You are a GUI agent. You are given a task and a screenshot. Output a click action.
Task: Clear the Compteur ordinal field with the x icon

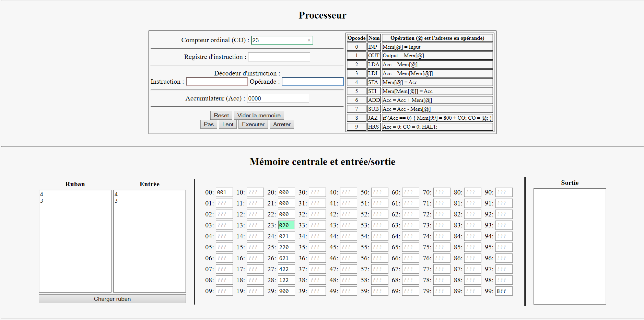click(x=309, y=40)
